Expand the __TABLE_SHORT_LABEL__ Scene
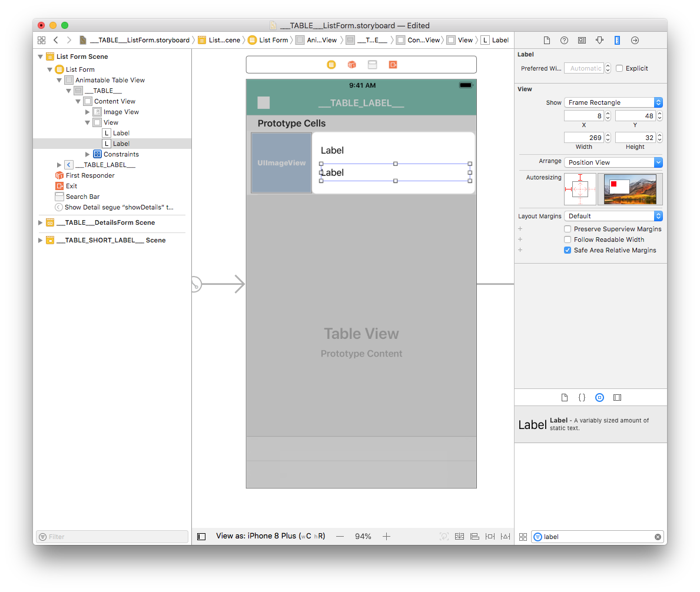This screenshot has height=592, width=700. (41, 241)
